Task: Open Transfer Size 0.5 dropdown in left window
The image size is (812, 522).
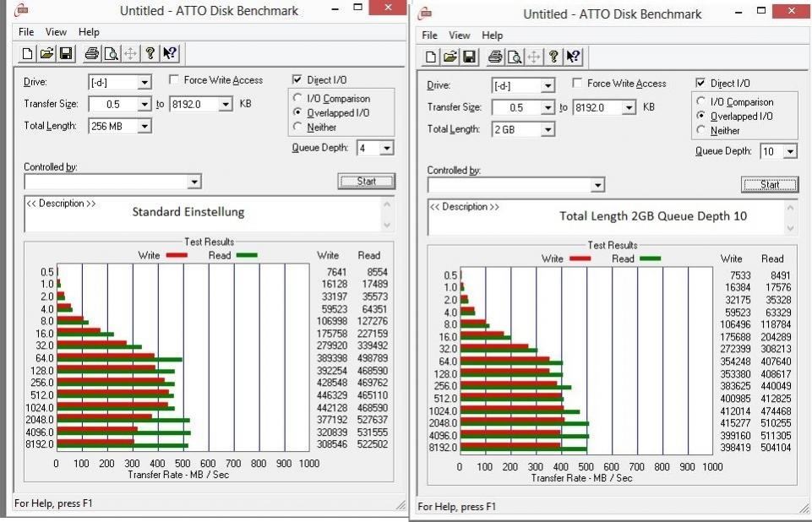Action: pos(144,104)
